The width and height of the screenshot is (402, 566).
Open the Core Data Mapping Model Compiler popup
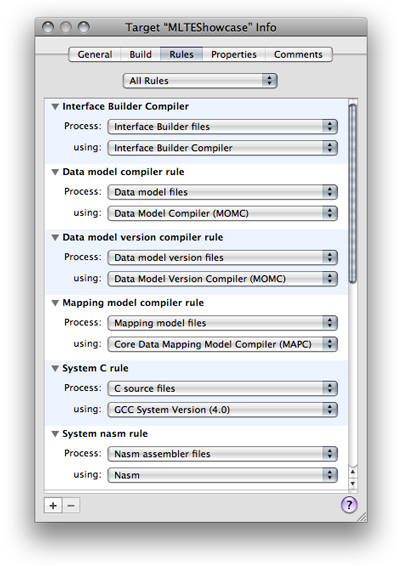[x=222, y=344]
